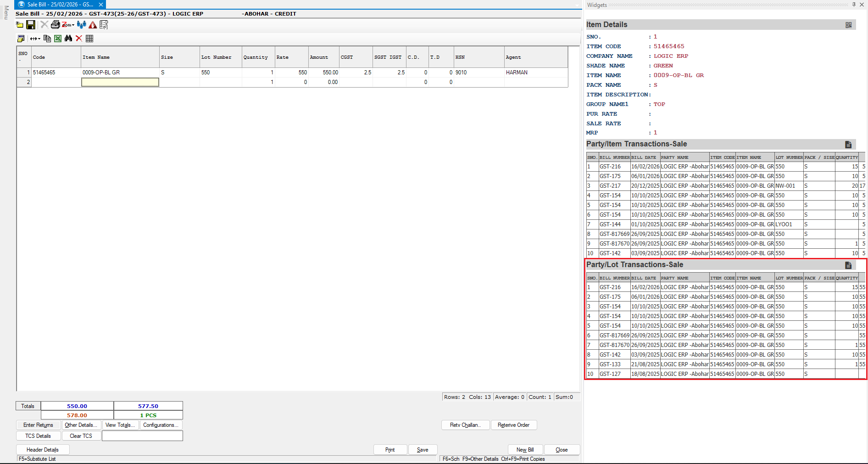
Task: Click the New Bill button
Action: click(x=525, y=450)
